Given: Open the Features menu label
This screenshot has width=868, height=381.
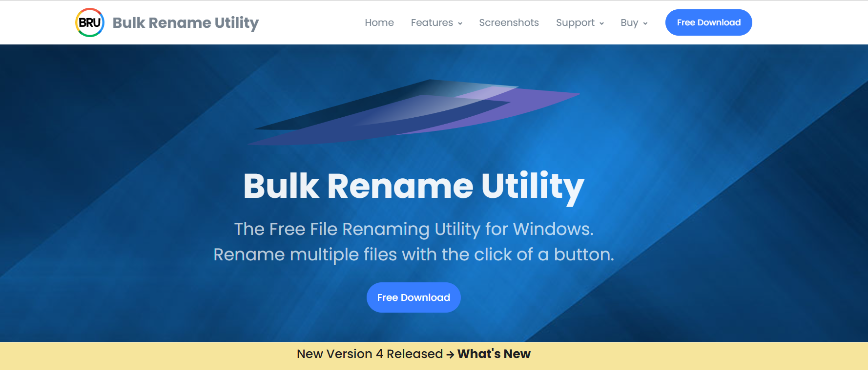Looking at the screenshot, I should click(432, 22).
